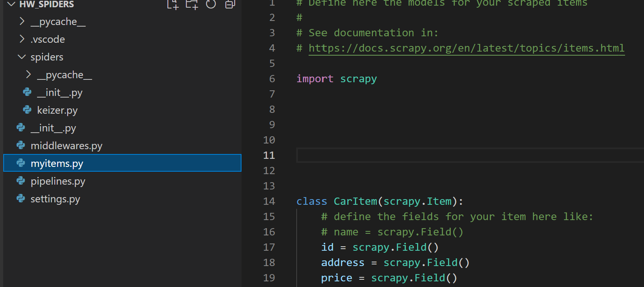The width and height of the screenshot is (644, 287).
Task: Click the 'See documentation in:' comment
Action: [x=367, y=33]
